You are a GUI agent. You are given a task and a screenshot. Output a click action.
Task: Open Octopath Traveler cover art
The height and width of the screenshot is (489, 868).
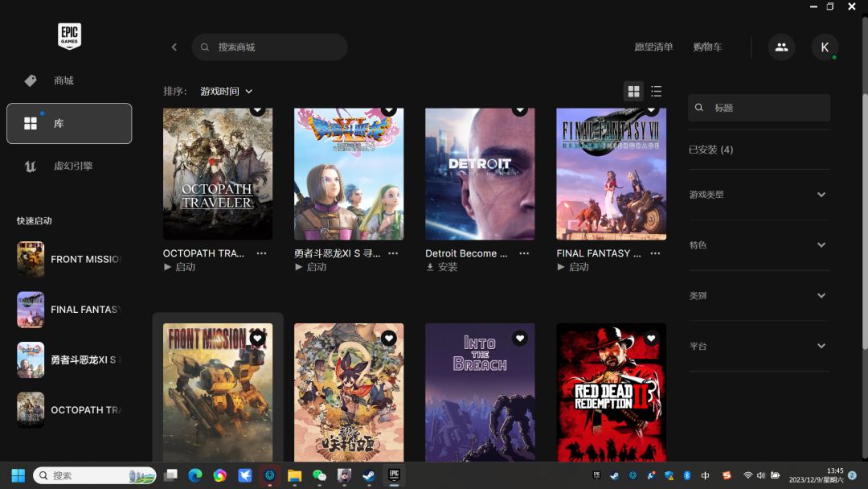[218, 174]
